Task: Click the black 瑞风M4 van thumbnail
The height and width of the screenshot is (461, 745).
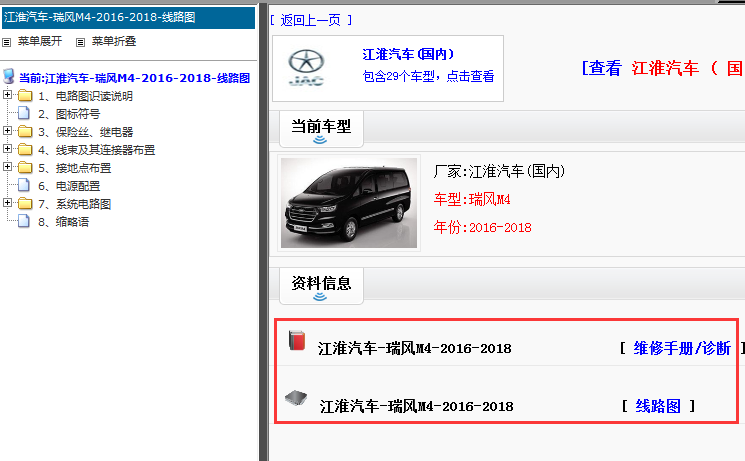Action: coord(349,202)
